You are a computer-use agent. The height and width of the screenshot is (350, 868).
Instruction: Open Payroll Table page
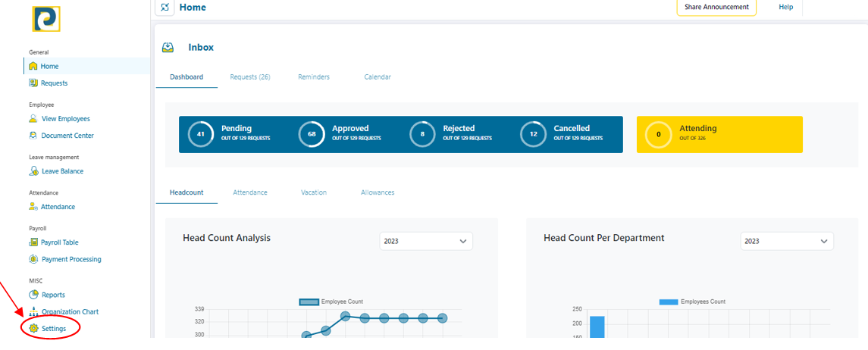point(60,242)
